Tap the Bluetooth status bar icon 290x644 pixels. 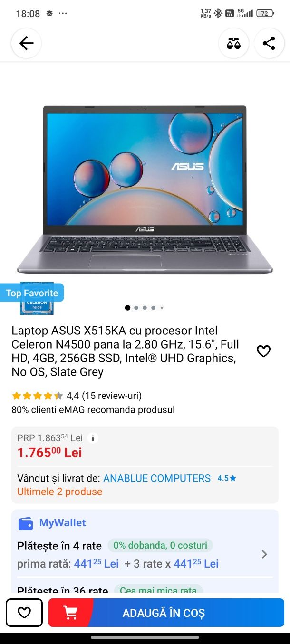coord(218,13)
